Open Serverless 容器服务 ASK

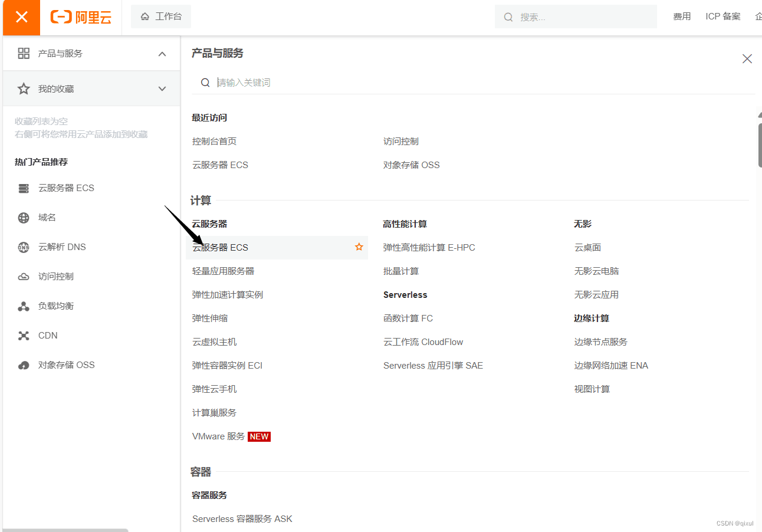pos(242,519)
